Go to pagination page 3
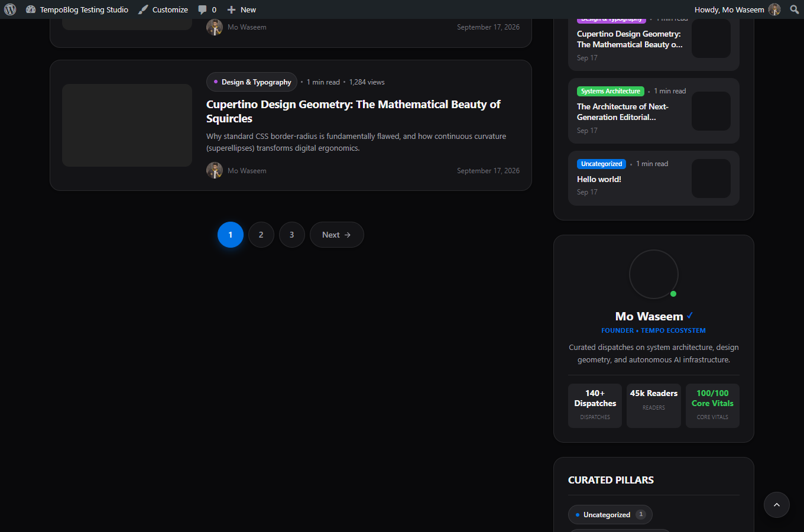 tap(292, 235)
